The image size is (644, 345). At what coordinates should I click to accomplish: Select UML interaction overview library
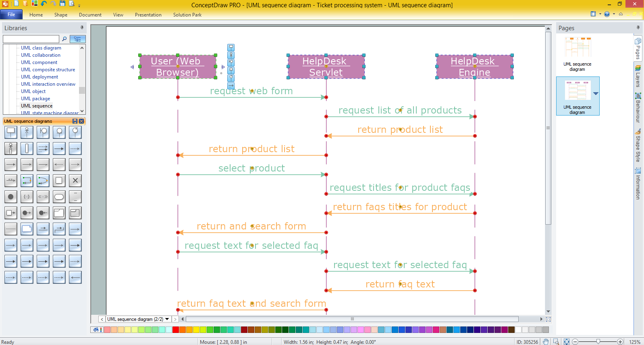(48, 84)
